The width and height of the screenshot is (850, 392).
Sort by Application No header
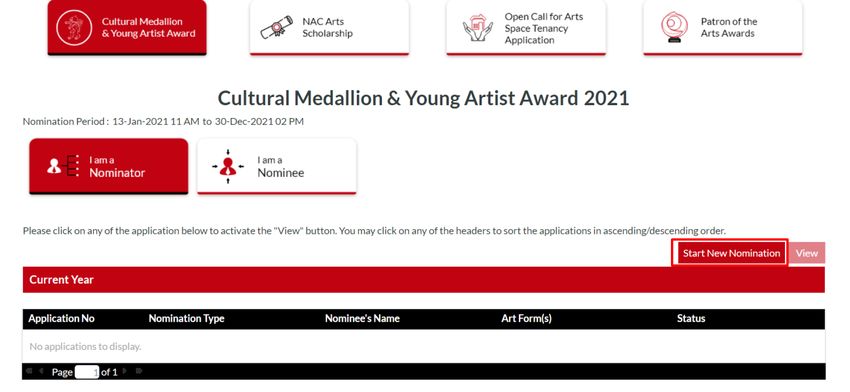(x=61, y=319)
